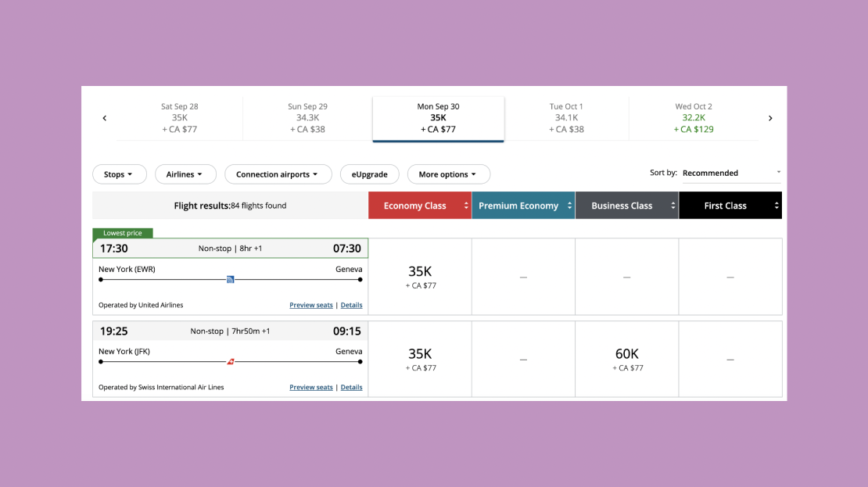Select 60K Business Class fare for Swiss flight
The image size is (868, 487).
click(627, 359)
